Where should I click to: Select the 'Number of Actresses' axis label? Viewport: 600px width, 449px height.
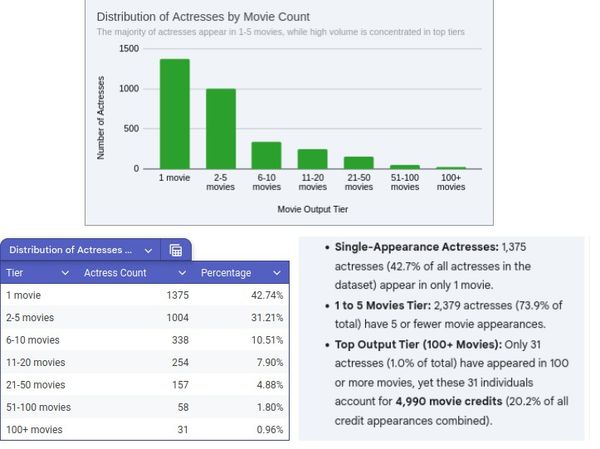101,118
